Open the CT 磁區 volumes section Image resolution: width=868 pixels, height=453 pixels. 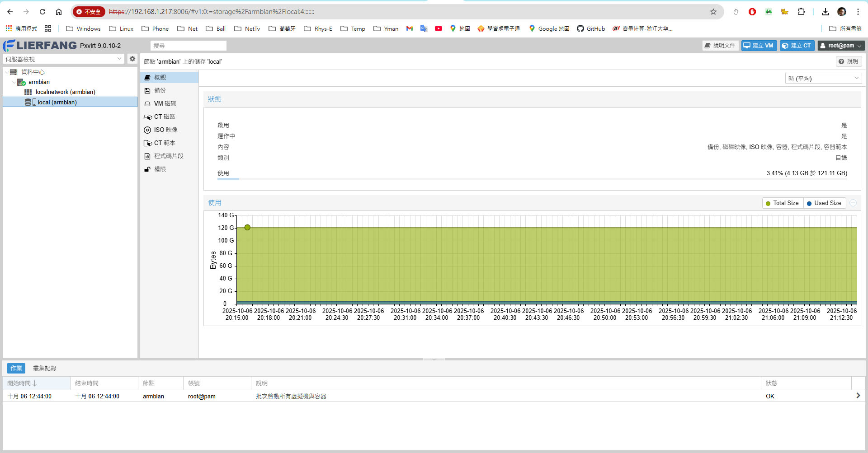click(164, 117)
